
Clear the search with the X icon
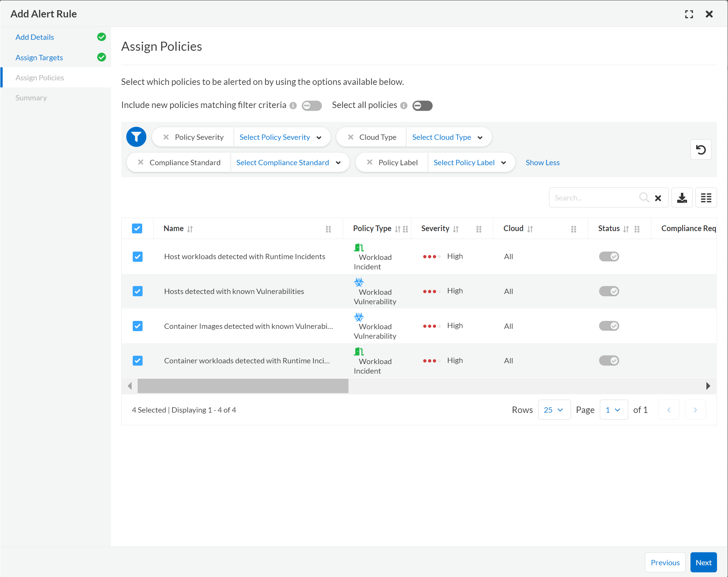coord(658,198)
